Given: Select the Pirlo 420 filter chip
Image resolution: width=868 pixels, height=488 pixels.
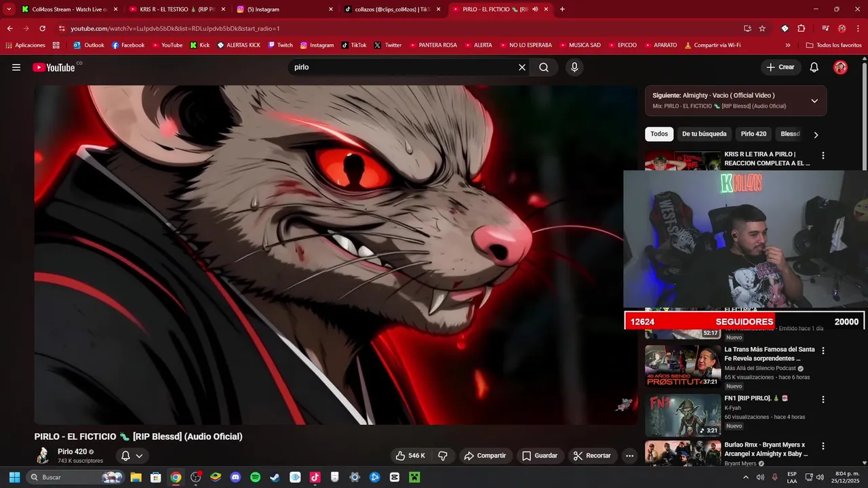Looking at the screenshot, I should (753, 134).
